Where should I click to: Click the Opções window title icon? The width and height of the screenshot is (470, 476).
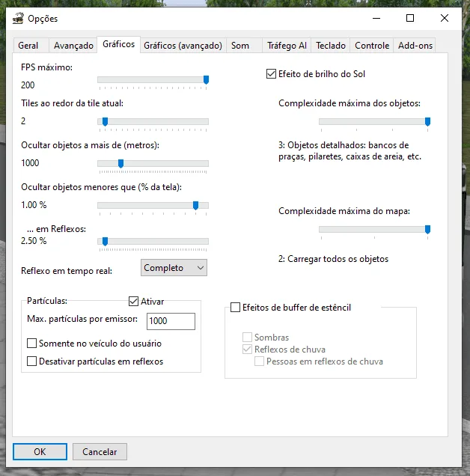click(18, 18)
